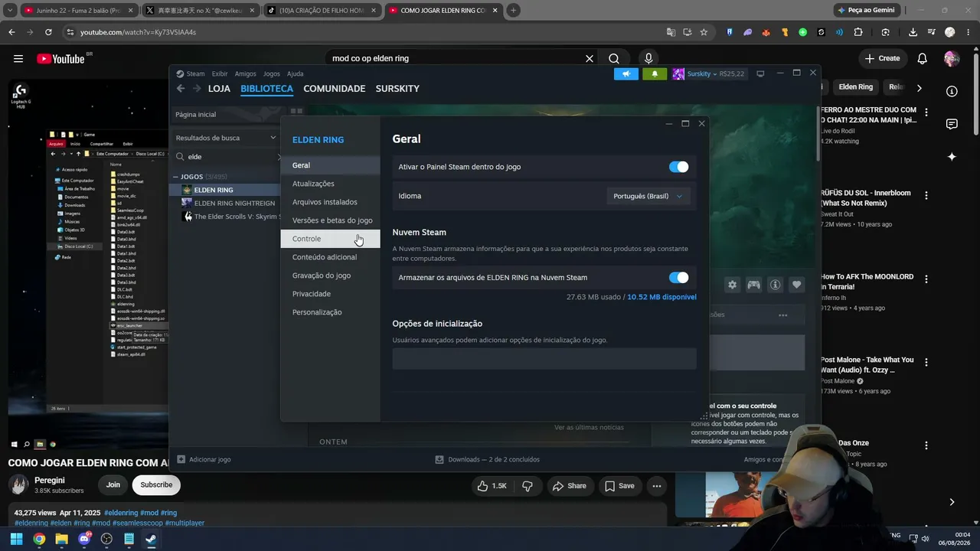Open File Explorer from the taskbar
The image size is (980, 551).
pyautogui.click(x=61, y=539)
